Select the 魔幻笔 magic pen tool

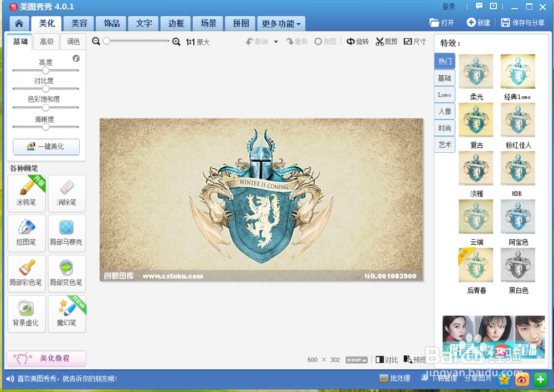pos(67,314)
